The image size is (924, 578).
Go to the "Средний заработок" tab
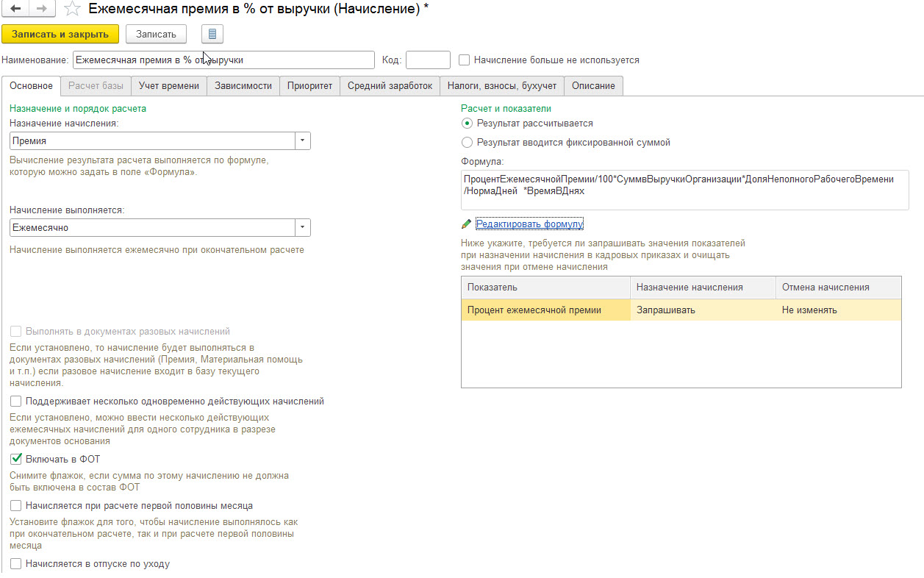click(x=390, y=86)
